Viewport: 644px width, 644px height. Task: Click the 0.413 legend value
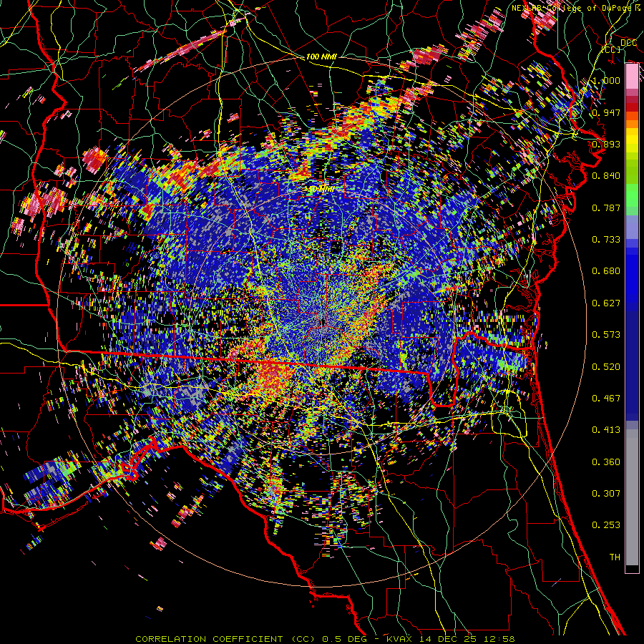(x=606, y=430)
